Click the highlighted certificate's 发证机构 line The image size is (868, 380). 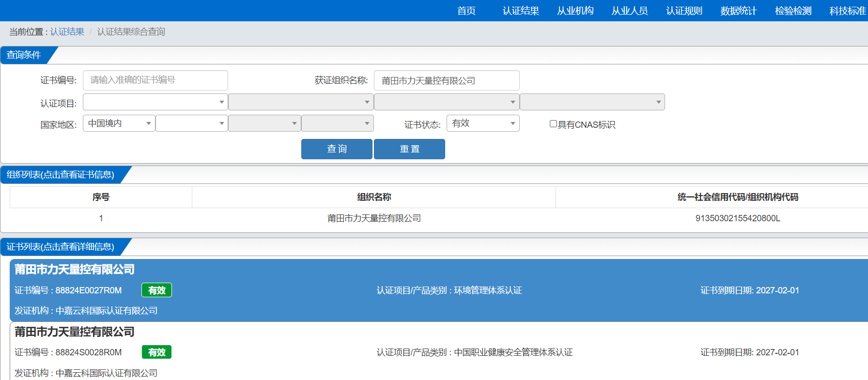(x=86, y=311)
